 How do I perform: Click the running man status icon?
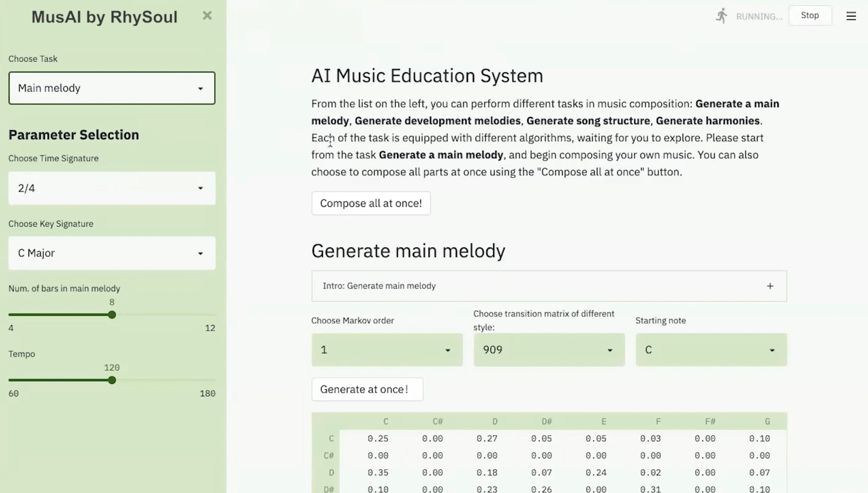point(721,16)
